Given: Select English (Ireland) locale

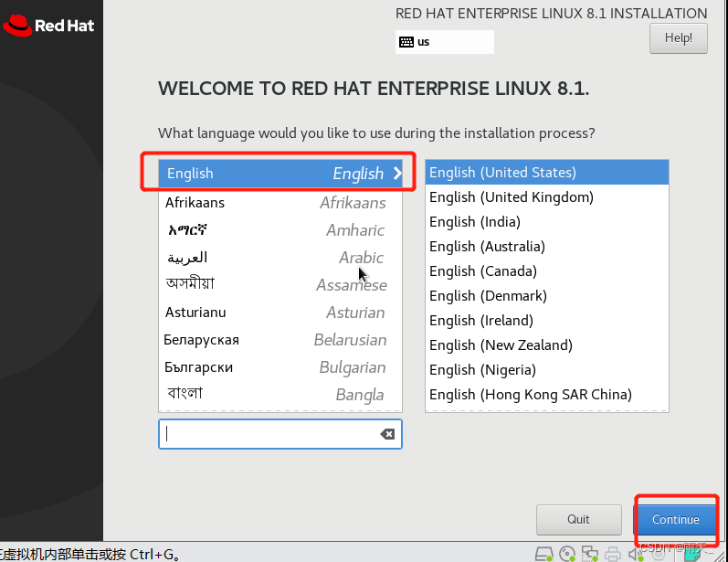Looking at the screenshot, I should click(547, 320).
